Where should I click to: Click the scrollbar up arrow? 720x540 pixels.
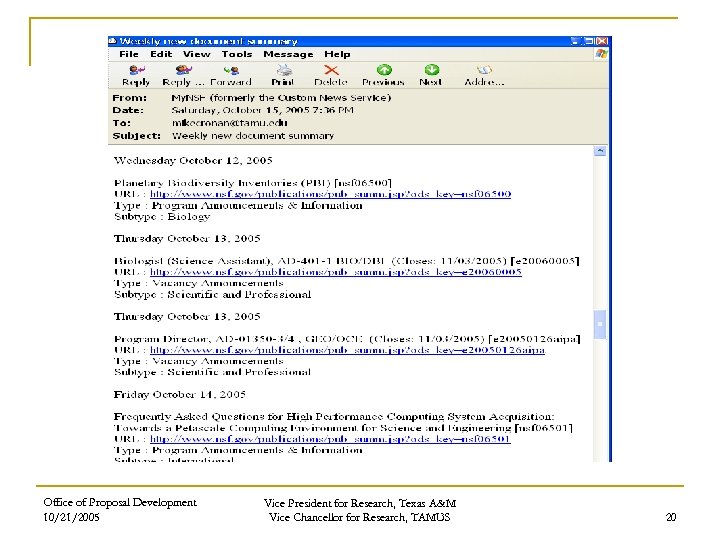click(x=600, y=151)
